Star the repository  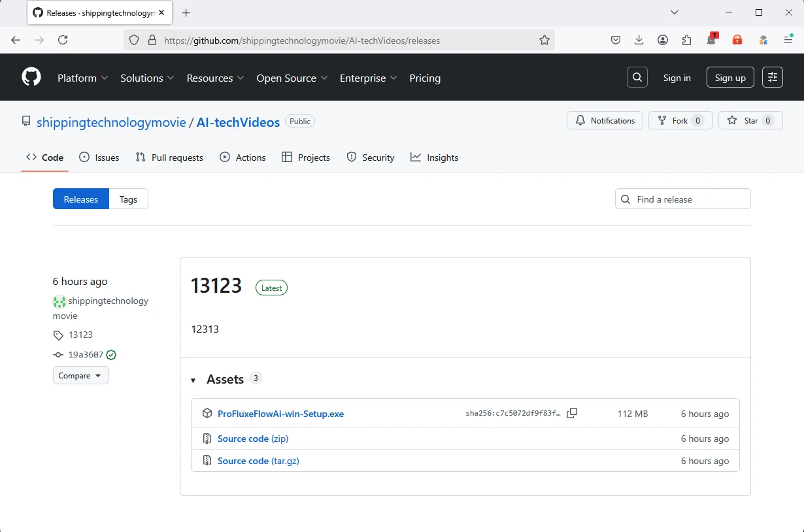(750, 121)
